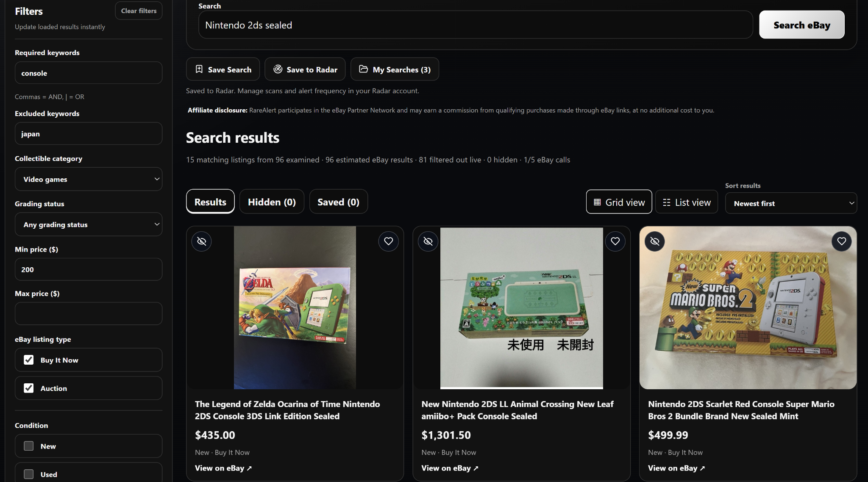Enable the Used condition checkbox

[x=28, y=474]
